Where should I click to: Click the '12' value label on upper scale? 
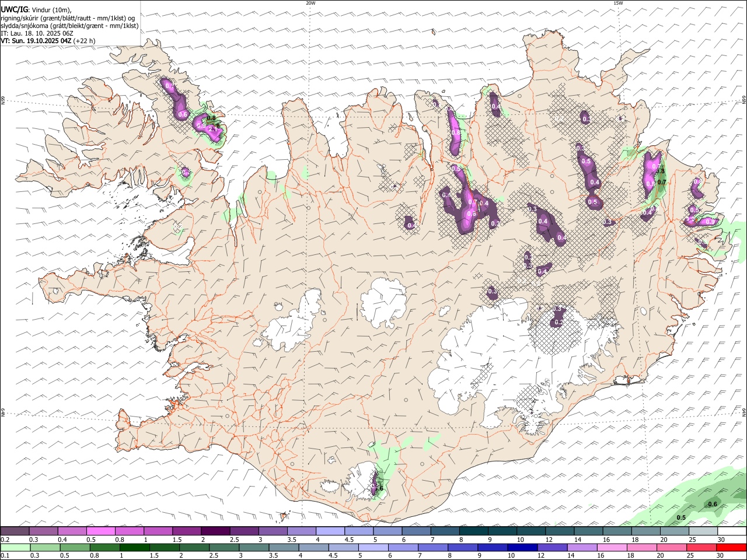pyautogui.click(x=549, y=539)
